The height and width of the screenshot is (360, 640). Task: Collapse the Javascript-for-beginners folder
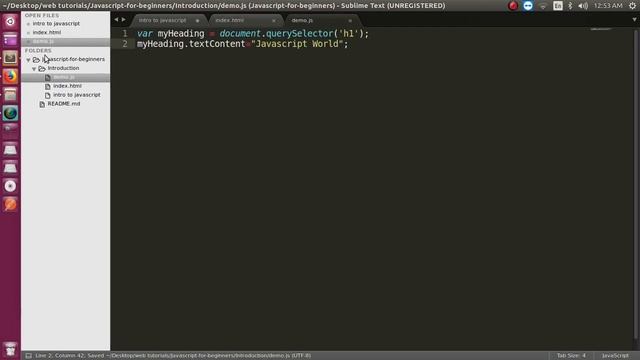pos(28,60)
